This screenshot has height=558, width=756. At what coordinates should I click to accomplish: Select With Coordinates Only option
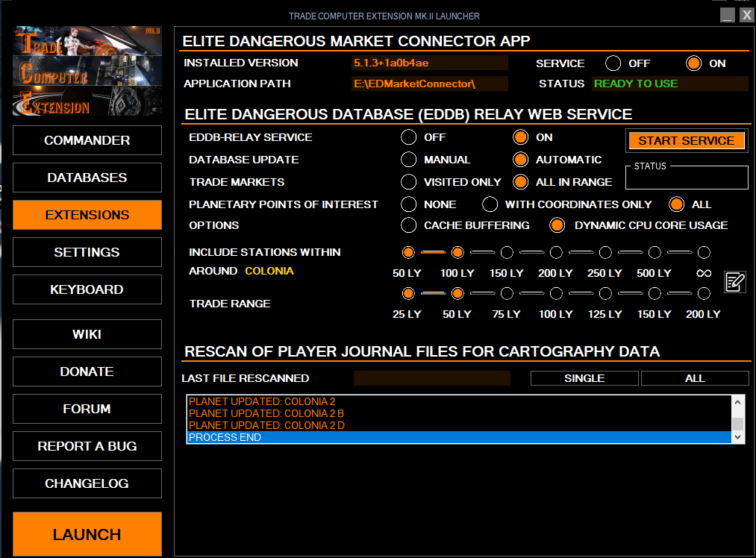(x=490, y=204)
